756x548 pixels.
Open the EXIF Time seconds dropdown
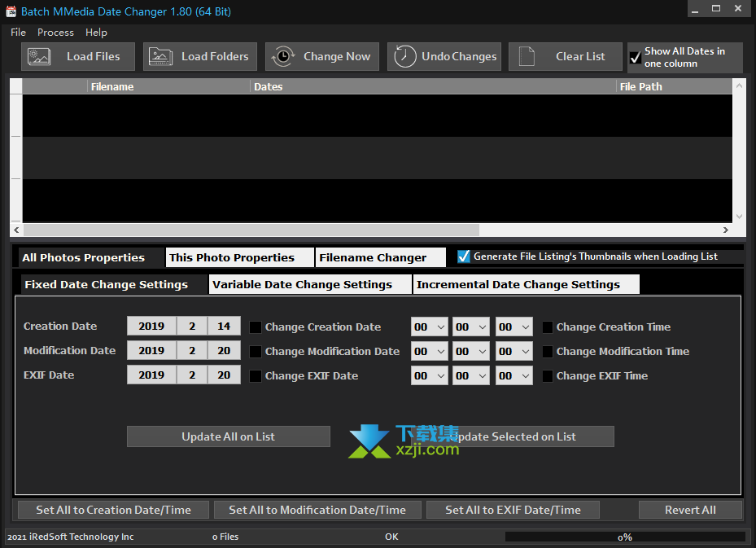coord(514,375)
